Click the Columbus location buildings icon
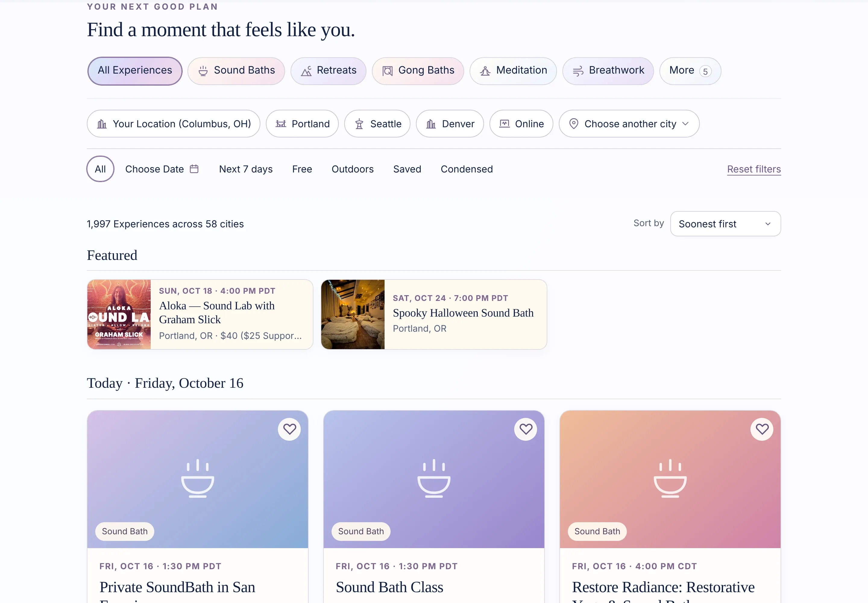This screenshot has width=868, height=603. pyautogui.click(x=102, y=124)
